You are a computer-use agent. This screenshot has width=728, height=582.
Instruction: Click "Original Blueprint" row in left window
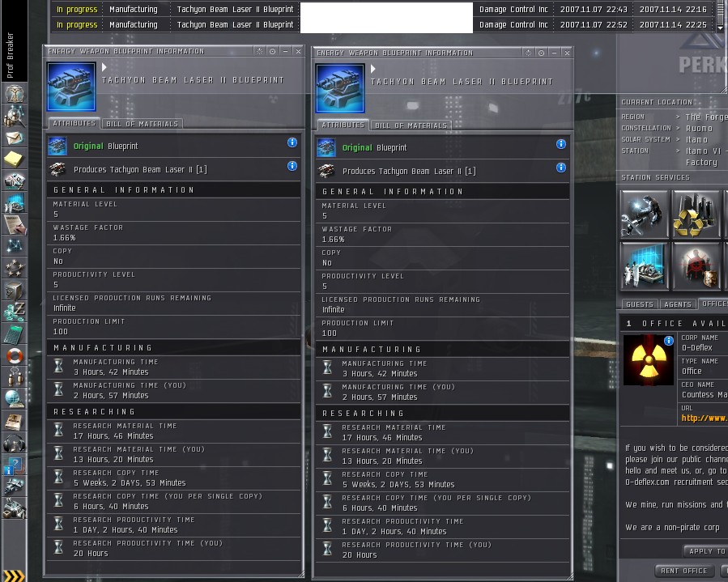pyautogui.click(x=173, y=147)
